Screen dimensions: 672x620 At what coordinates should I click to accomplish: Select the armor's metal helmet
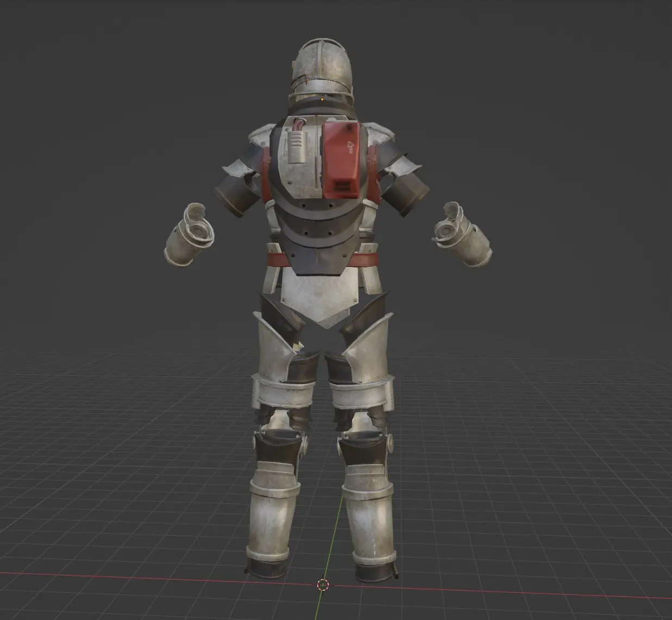tap(323, 72)
